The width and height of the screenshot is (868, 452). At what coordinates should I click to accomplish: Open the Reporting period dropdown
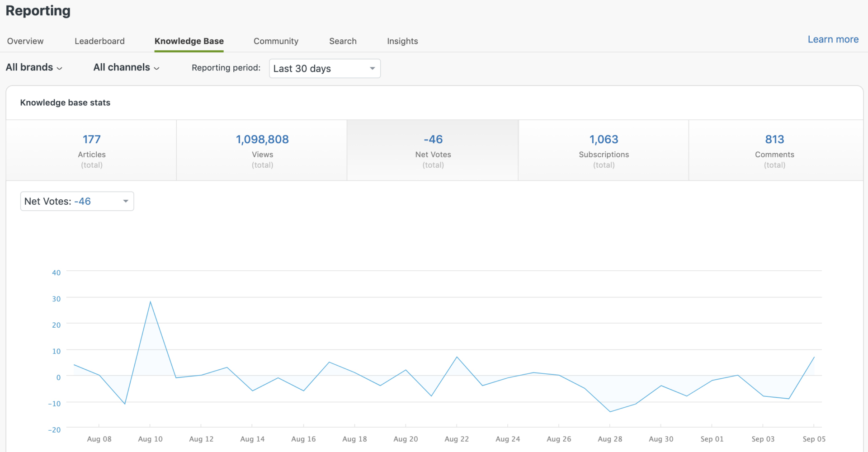coord(325,69)
